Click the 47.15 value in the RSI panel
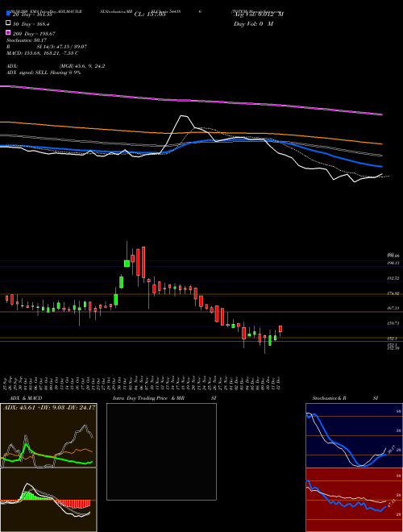Image resolution: width=403 pixels, height=532 pixels. tap(391, 504)
